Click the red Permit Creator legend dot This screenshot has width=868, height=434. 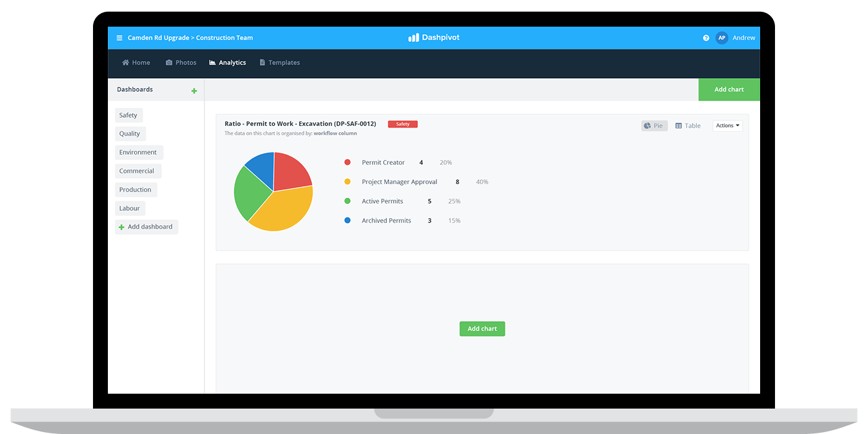coord(347,162)
